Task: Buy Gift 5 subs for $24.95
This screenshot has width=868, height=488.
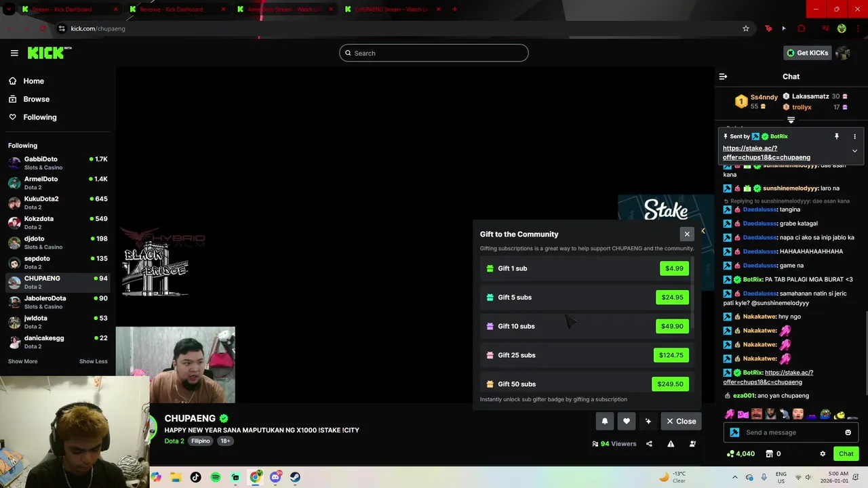Action: [672, 298]
